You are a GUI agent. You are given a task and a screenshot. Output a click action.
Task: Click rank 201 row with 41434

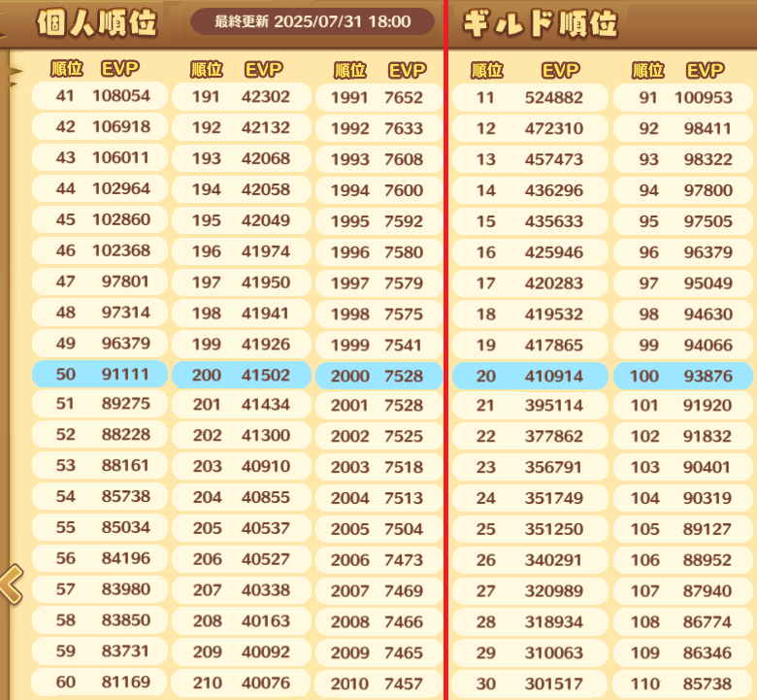click(242, 404)
